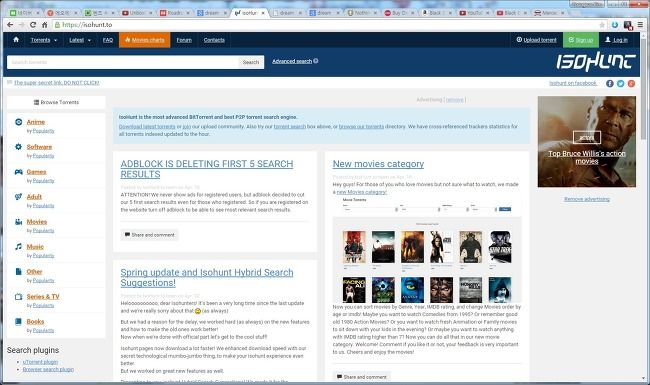Open the Torrents dropdown menu
The image size is (650, 385).
pos(44,40)
